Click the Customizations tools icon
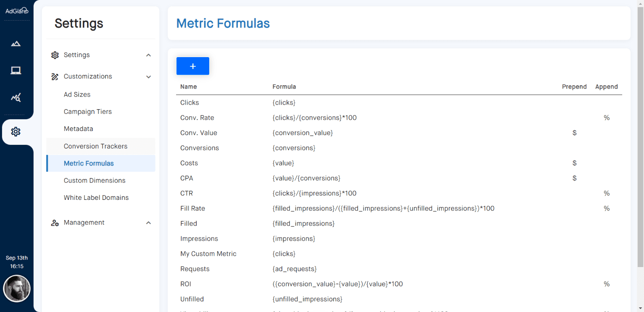This screenshot has width=644, height=312. [55, 76]
